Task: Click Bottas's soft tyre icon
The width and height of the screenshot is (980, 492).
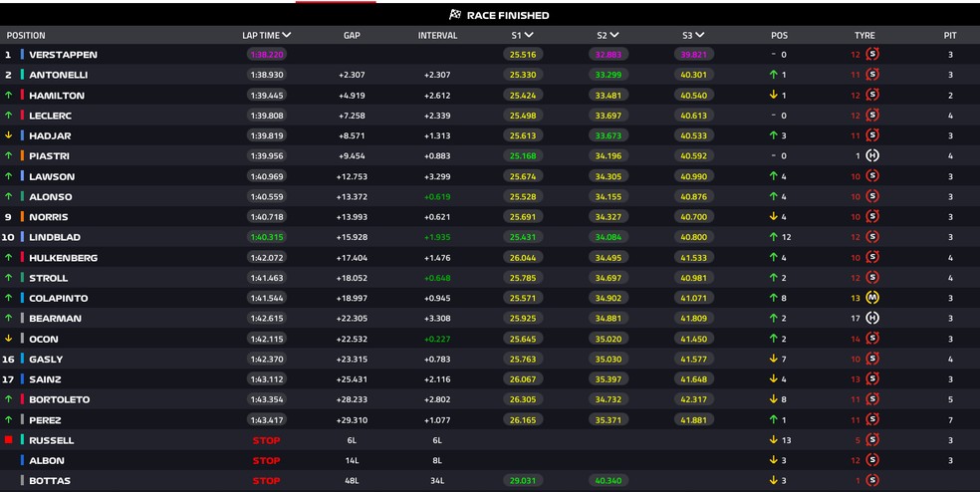Action: (872, 480)
